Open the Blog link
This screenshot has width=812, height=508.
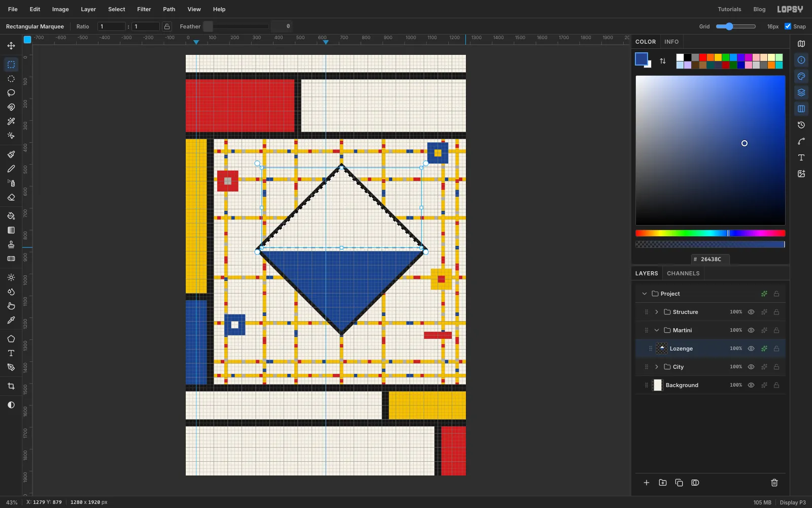coord(759,9)
